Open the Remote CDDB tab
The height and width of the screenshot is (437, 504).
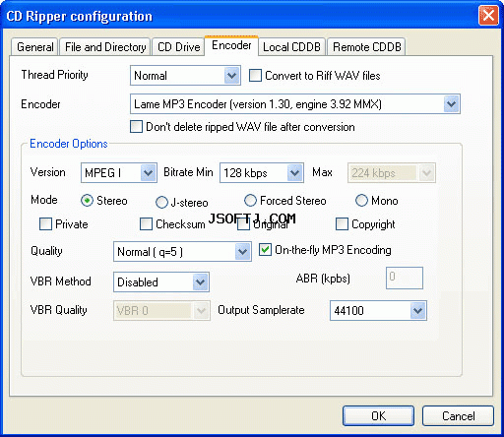[367, 47]
